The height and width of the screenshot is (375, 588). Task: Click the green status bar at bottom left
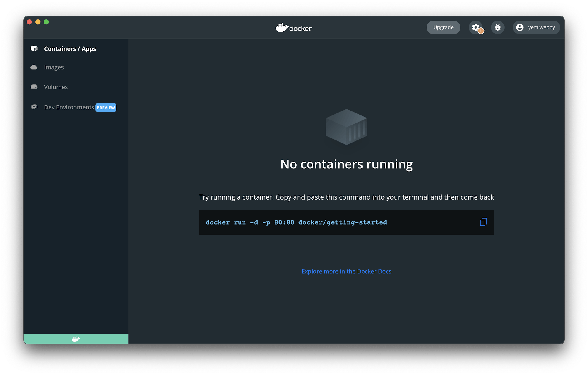pyautogui.click(x=76, y=339)
